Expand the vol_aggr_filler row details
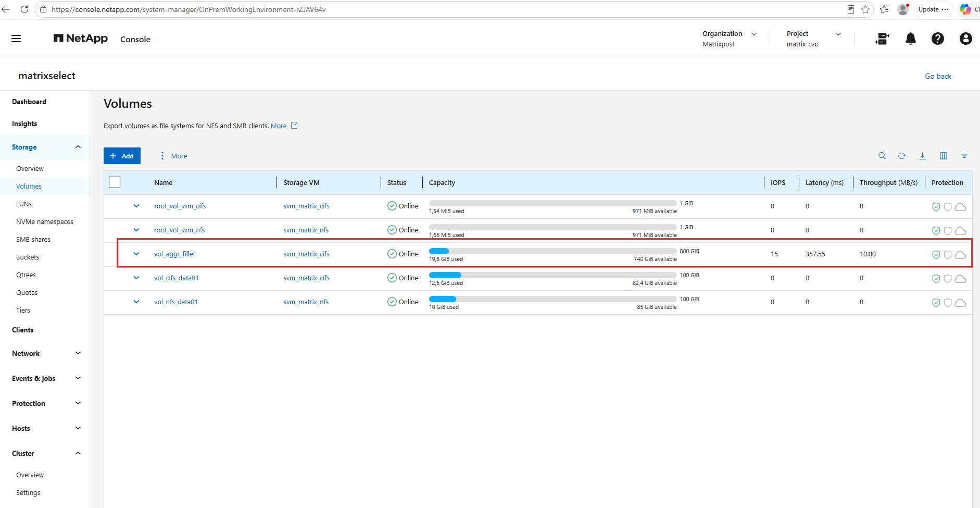This screenshot has height=508, width=980. click(x=136, y=254)
